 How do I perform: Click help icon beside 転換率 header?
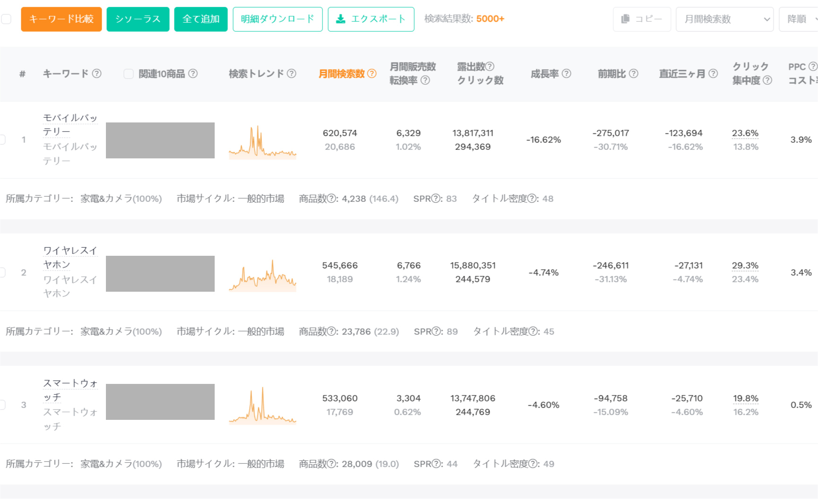pos(425,80)
